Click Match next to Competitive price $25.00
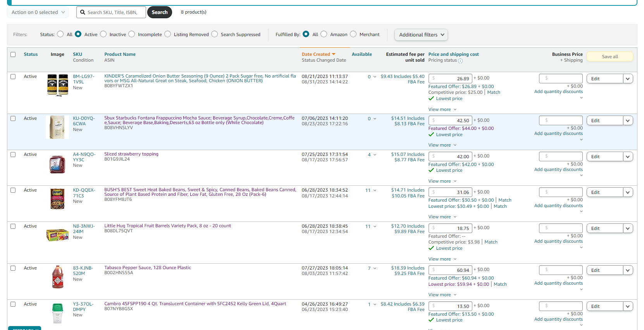This screenshot has width=644, height=330. point(494,92)
